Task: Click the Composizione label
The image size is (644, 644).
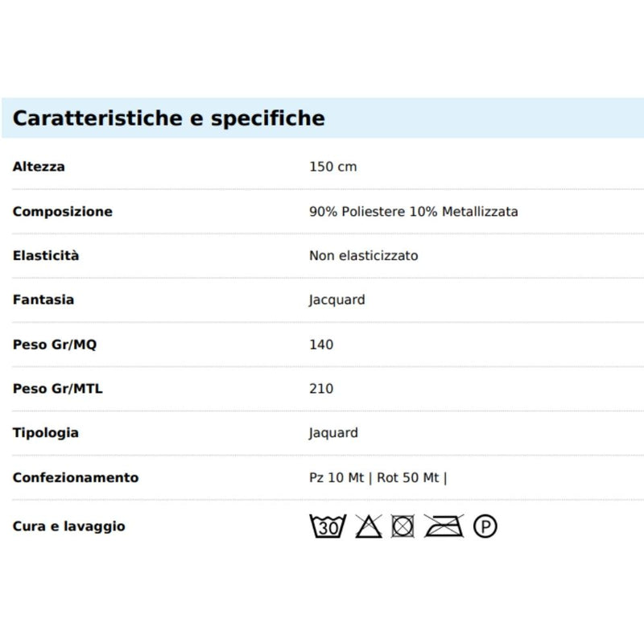Action: [x=63, y=212]
